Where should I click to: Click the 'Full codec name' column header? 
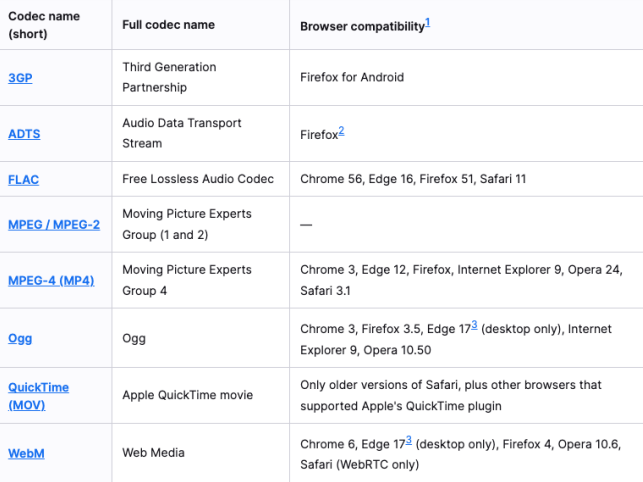pos(169,26)
